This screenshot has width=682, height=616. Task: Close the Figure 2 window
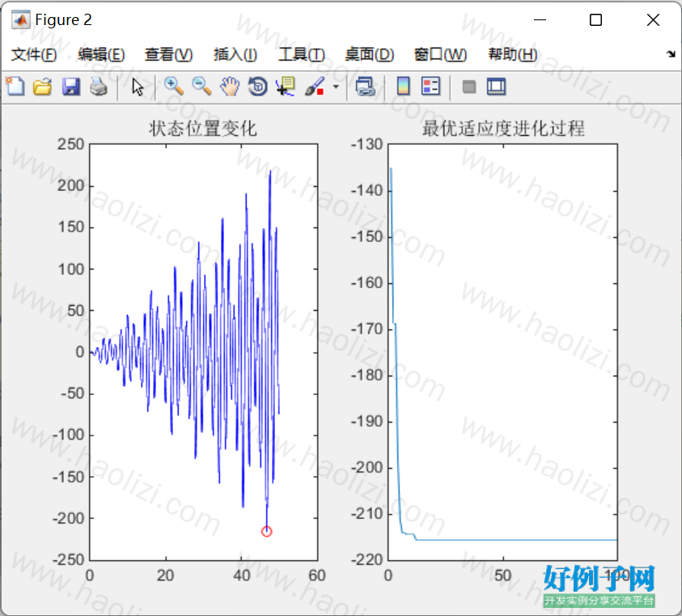click(x=653, y=20)
